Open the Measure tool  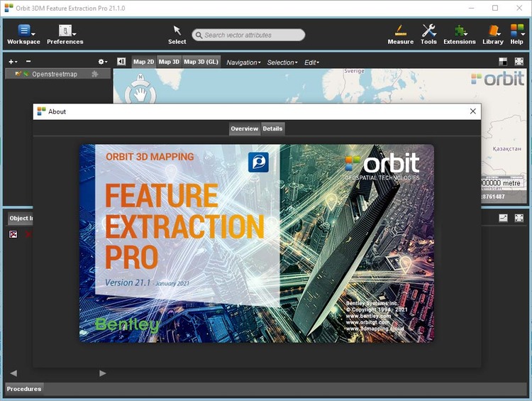[x=400, y=33]
